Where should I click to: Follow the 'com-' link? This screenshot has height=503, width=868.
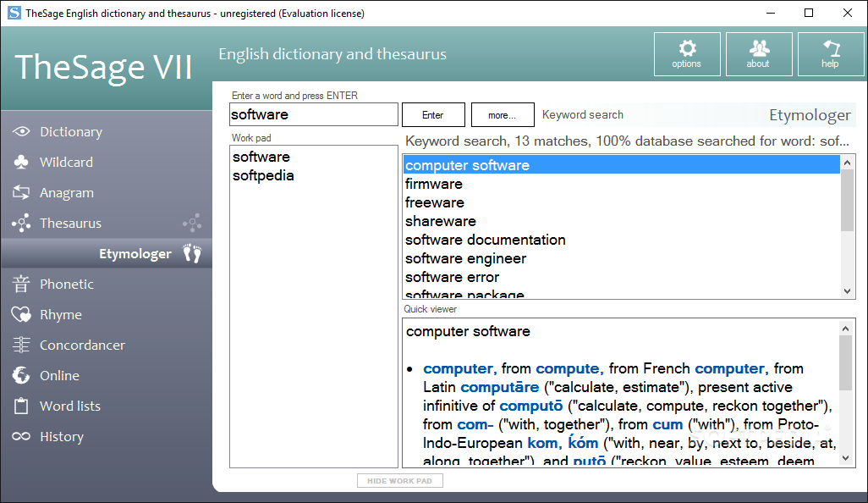pos(475,425)
